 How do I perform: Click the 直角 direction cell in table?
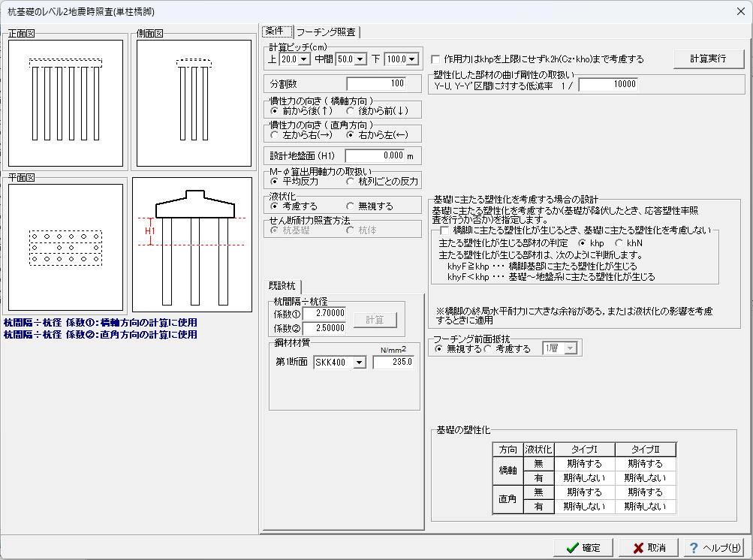point(508,499)
